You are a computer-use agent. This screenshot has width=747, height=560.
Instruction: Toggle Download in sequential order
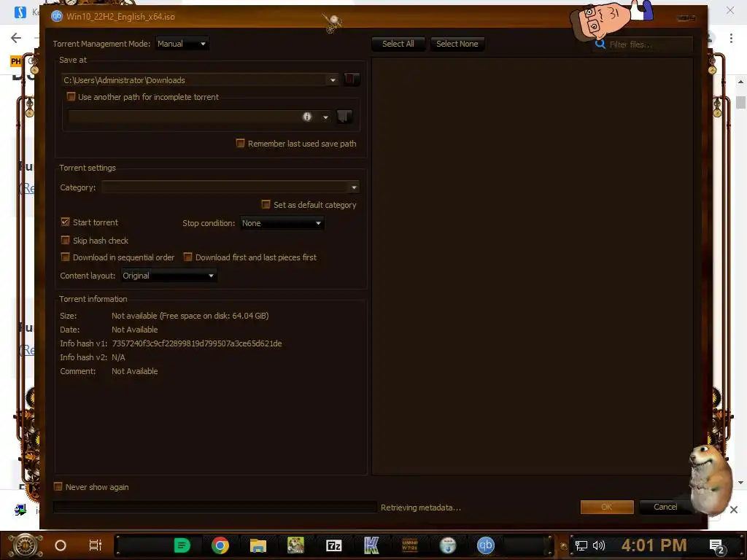(x=65, y=257)
